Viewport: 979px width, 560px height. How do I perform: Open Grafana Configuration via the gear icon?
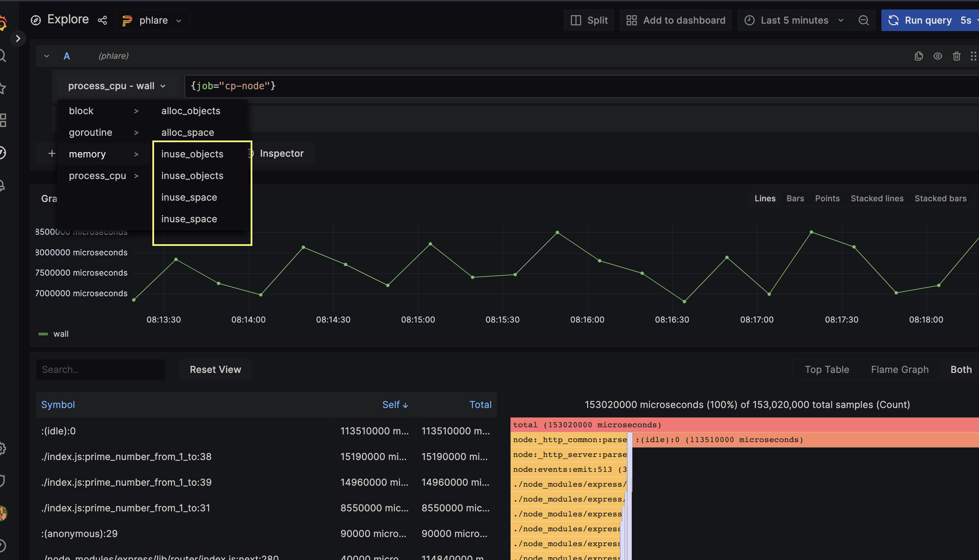[x=3, y=448]
